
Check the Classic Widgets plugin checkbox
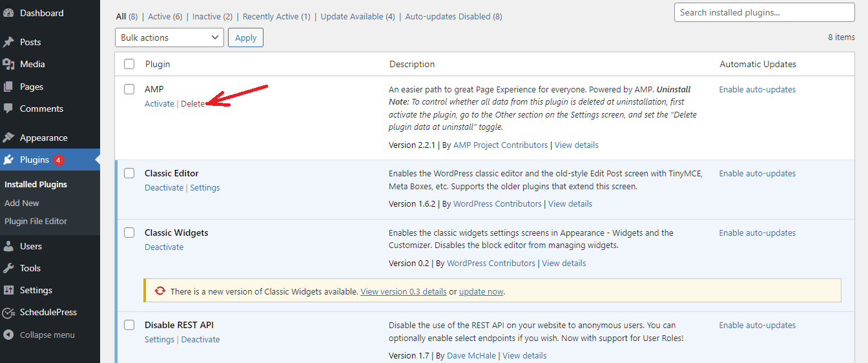(x=129, y=233)
